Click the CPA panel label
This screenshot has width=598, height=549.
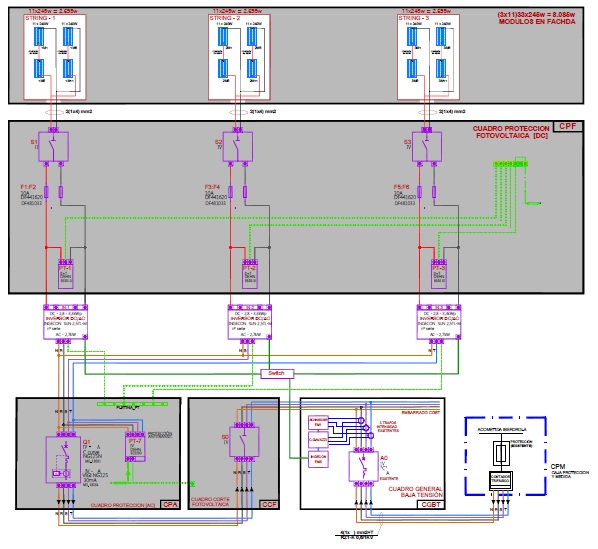click(170, 504)
